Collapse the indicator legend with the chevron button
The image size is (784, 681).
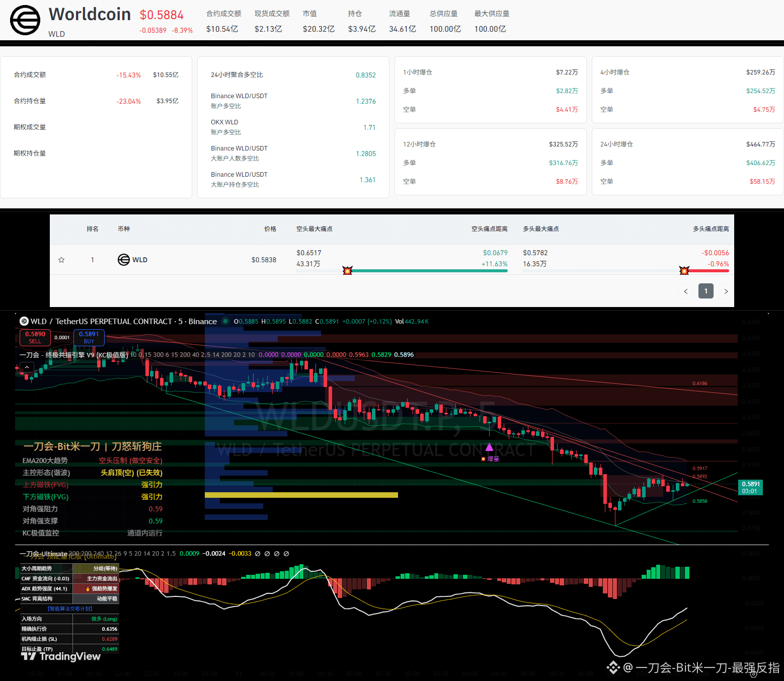point(27,367)
